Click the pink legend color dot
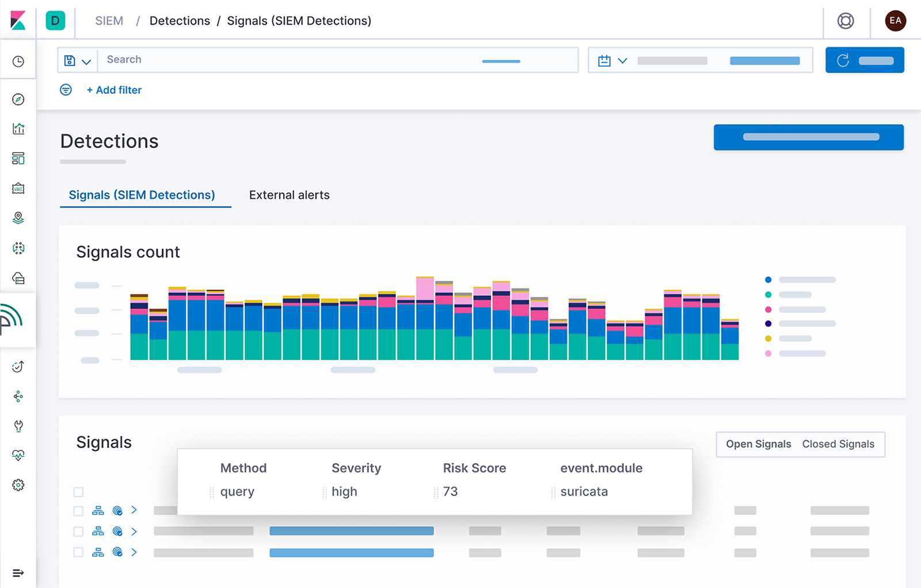Screen dimensions: 921x588 click(768, 310)
